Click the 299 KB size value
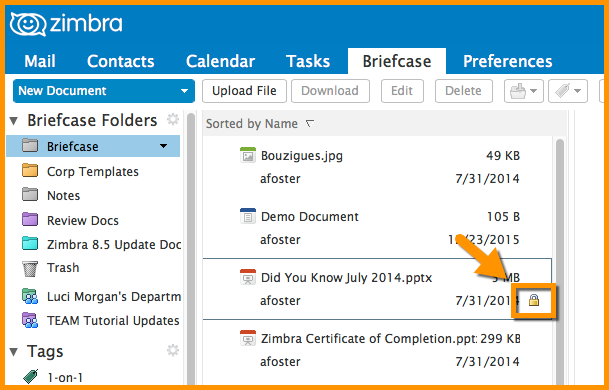 click(500, 339)
